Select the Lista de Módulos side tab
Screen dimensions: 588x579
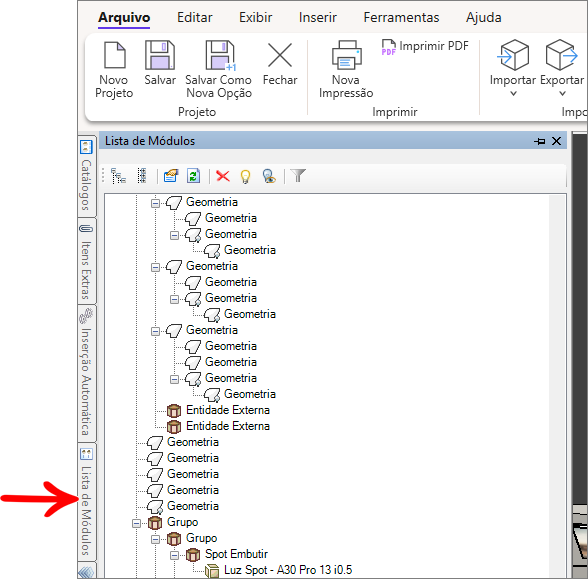coord(86,502)
